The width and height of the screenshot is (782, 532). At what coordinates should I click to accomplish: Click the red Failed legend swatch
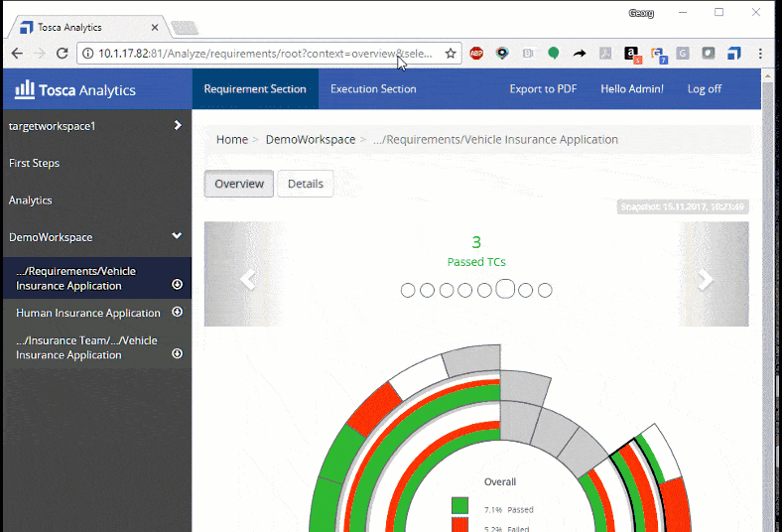pyautogui.click(x=459, y=524)
